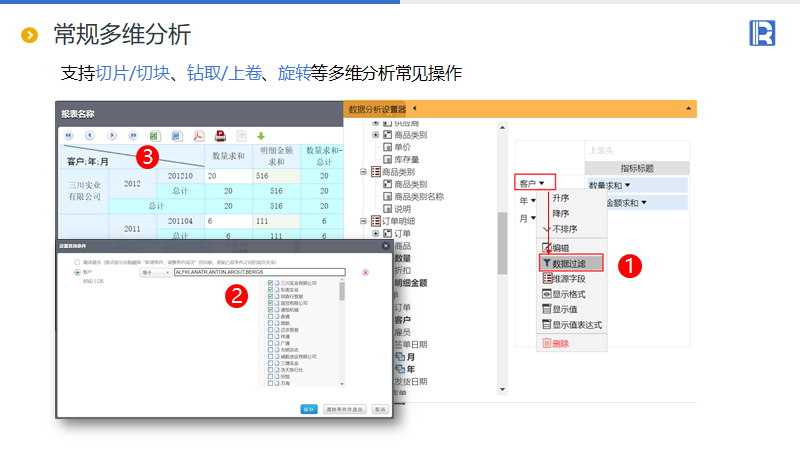Uncheck 三川实业有限公司 in customer list
The width and height of the screenshot is (800, 450).
pyautogui.click(x=270, y=283)
